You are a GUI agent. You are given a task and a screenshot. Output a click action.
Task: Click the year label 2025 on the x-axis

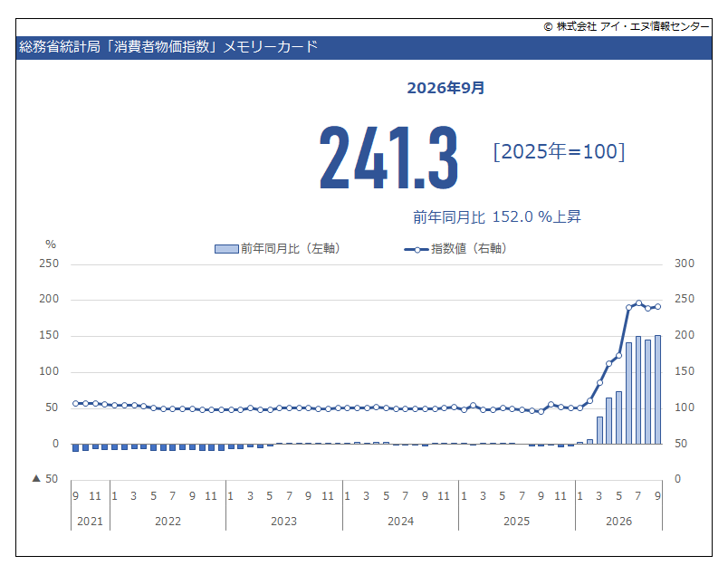517,522
